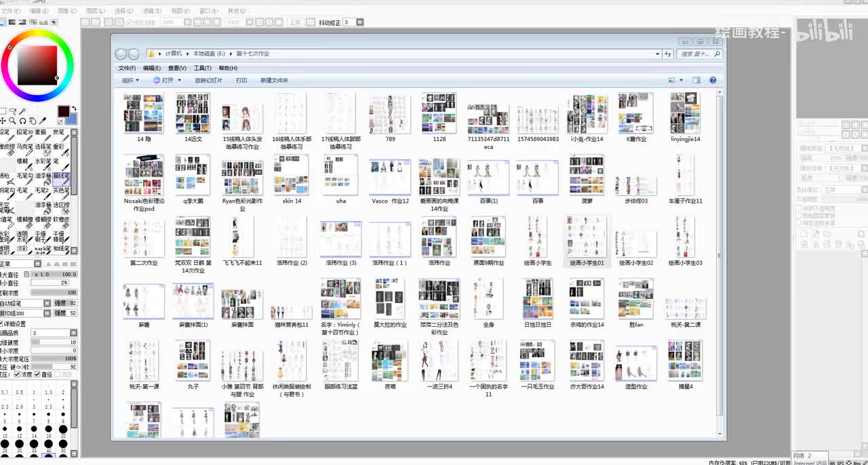Viewport: 868px width, 465px height.
Task: Enable 保护不透明度 checkbox
Action: (798, 208)
